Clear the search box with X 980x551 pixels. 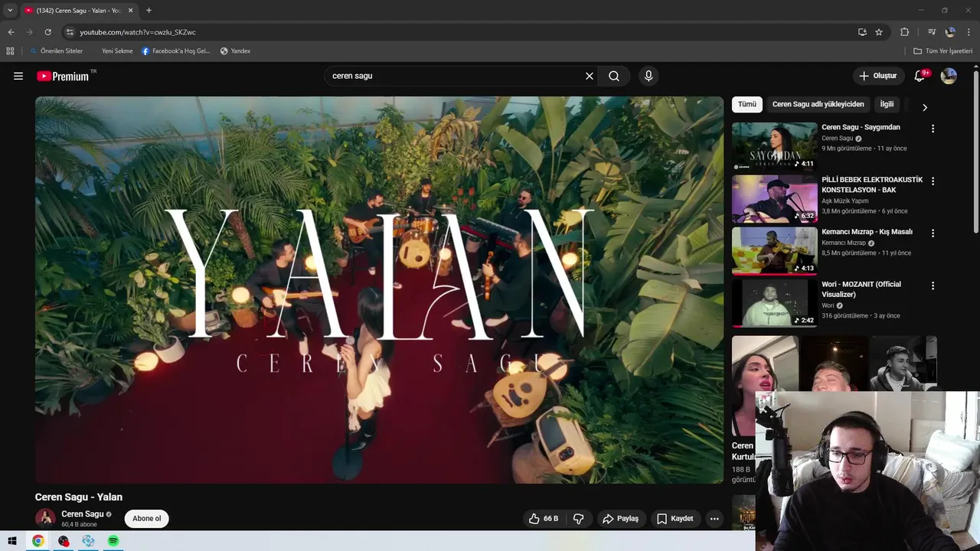[x=590, y=76]
